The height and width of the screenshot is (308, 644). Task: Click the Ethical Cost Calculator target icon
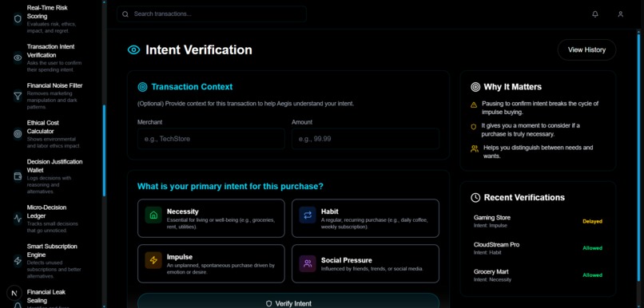tap(18, 134)
